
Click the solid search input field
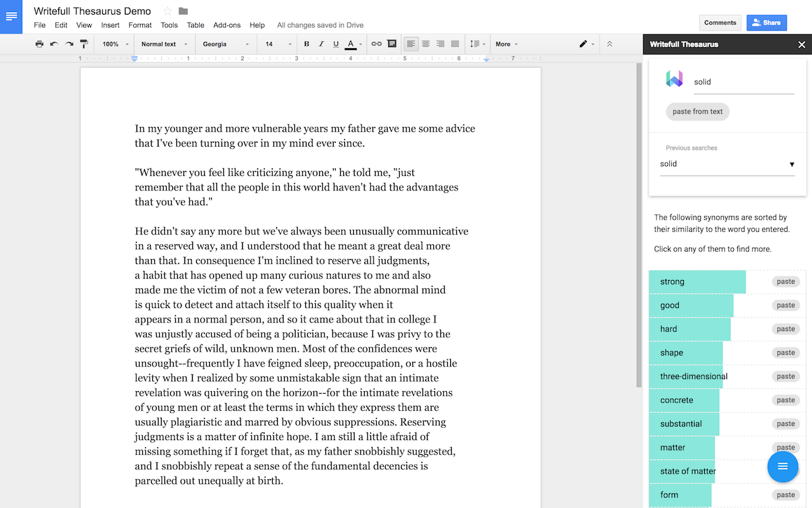pyautogui.click(x=742, y=81)
